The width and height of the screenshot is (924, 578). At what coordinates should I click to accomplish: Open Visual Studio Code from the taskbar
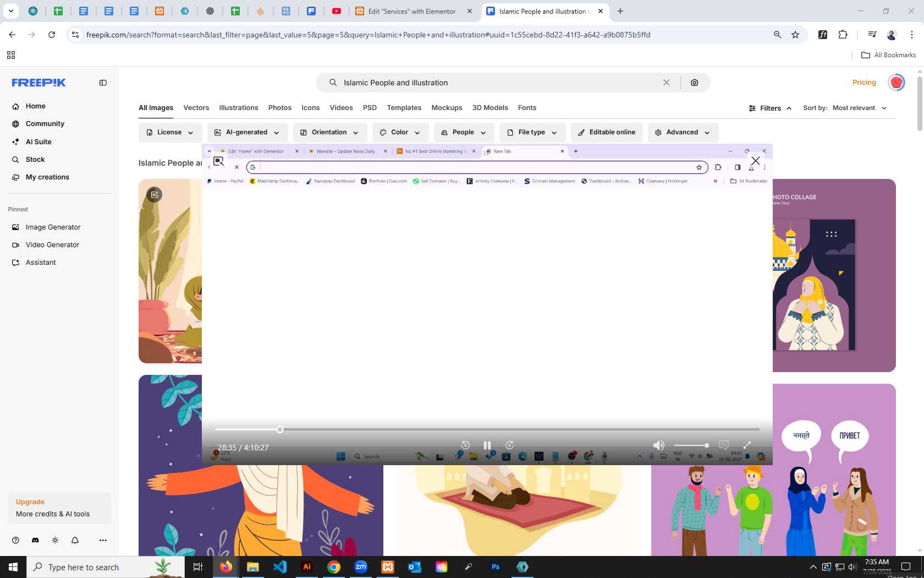tap(280, 567)
